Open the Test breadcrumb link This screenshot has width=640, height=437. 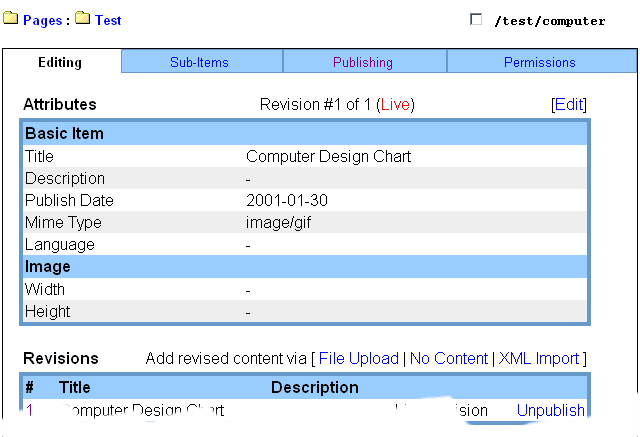[x=108, y=20]
